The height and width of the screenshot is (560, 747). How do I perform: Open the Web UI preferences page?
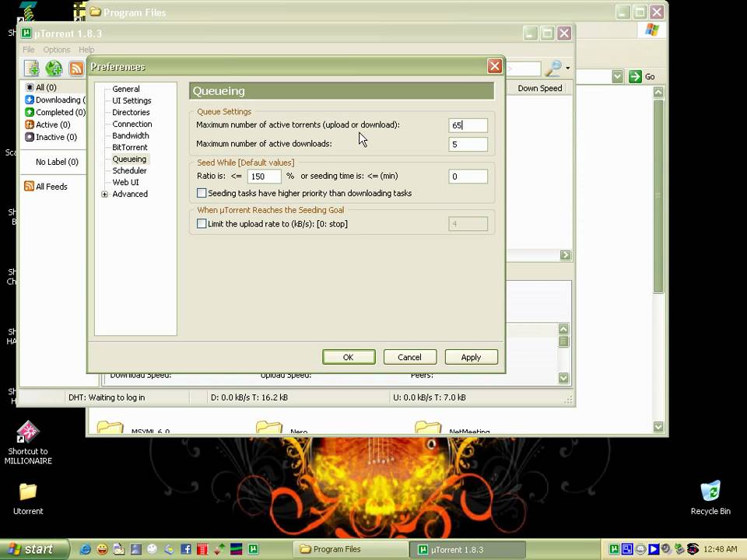click(x=125, y=182)
